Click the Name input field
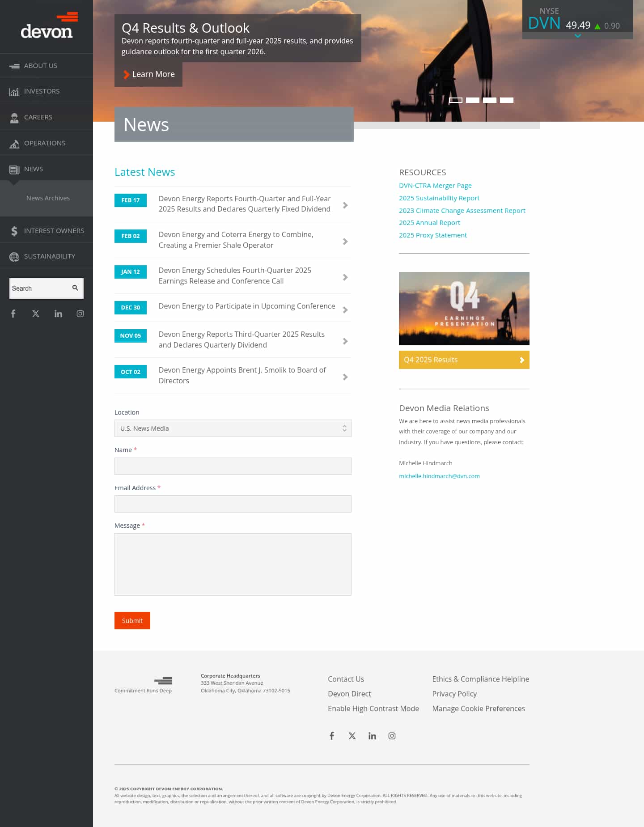644x827 pixels. [233, 466]
